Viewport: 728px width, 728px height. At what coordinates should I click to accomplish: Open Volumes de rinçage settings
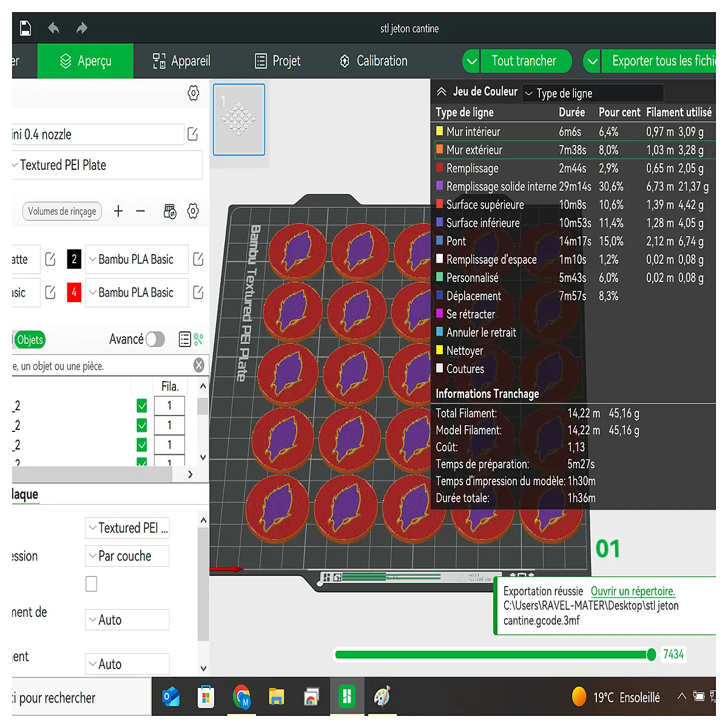62,211
